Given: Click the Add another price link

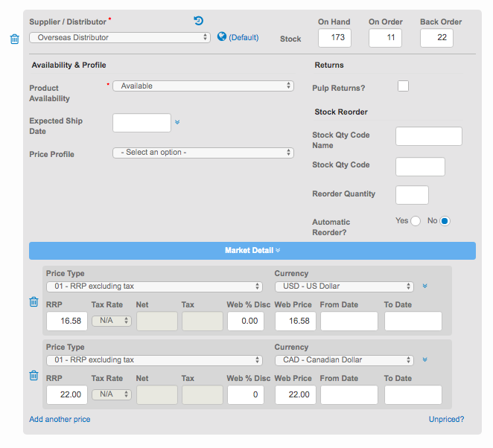Looking at the screenshot, I should click(60, 419).
